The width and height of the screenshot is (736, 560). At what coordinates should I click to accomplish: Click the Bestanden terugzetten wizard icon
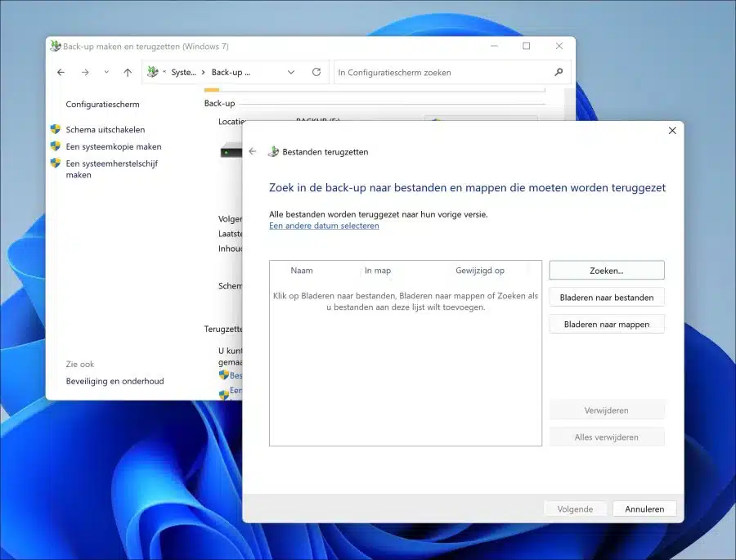(273, 151)
